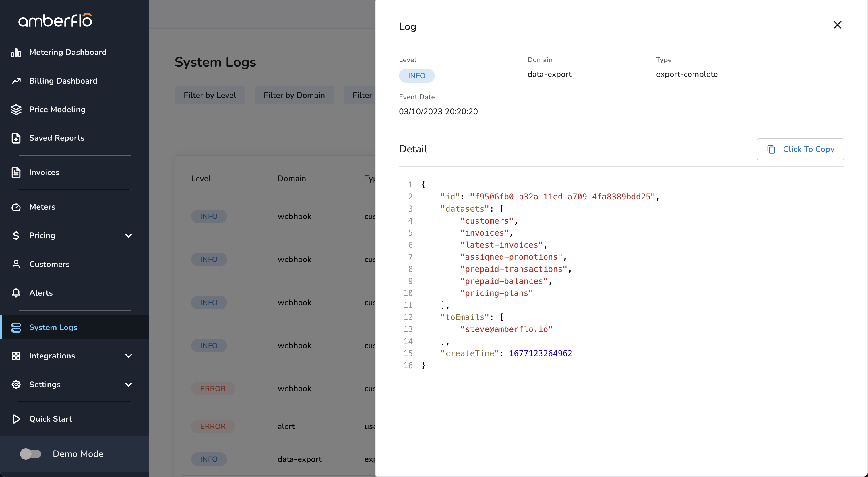Expand the Settings submenu chevron
Viewport: 868px width, 477px height.
tap(128, 384)
